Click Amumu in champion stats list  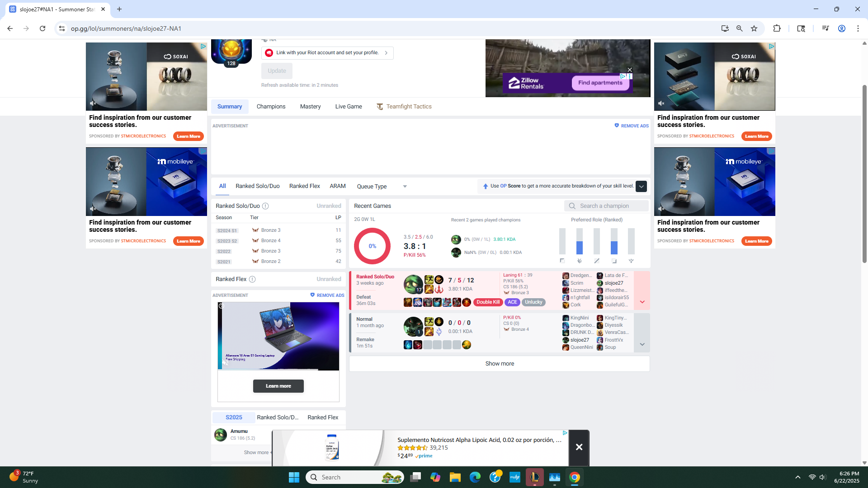(x=239, y=432)
